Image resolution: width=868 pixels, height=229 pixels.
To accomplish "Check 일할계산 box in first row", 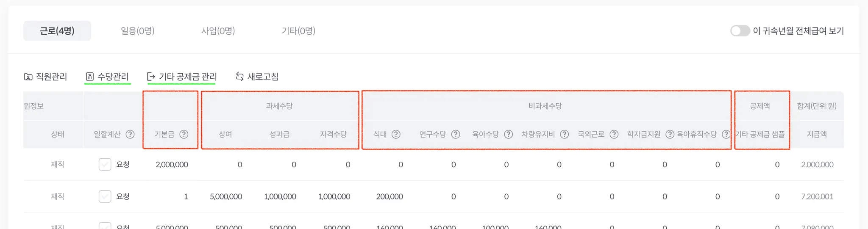I will 105,164.
